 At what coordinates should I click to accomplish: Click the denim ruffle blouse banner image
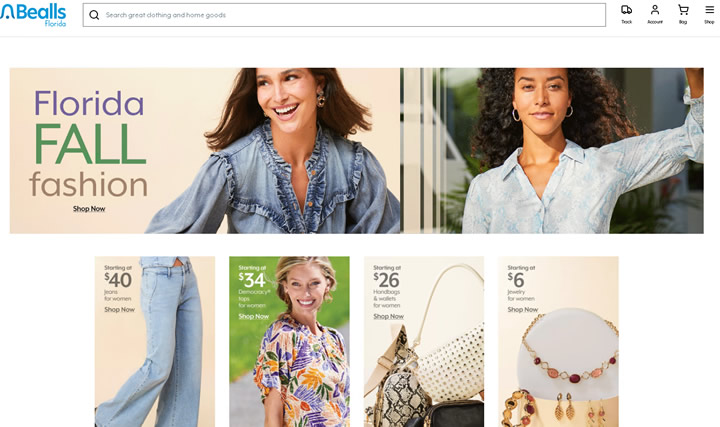click(276, 151)
